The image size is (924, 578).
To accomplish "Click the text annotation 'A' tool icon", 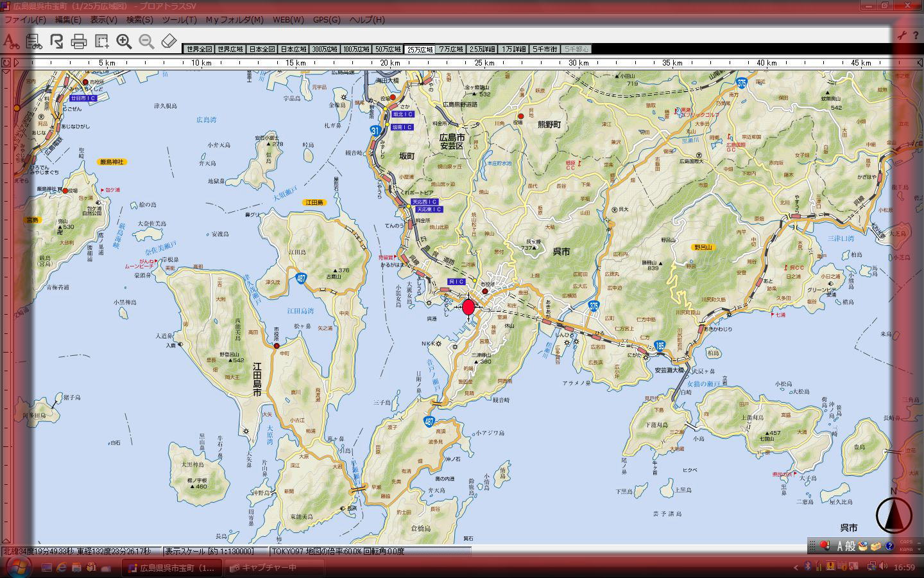I will pos(10,42).
